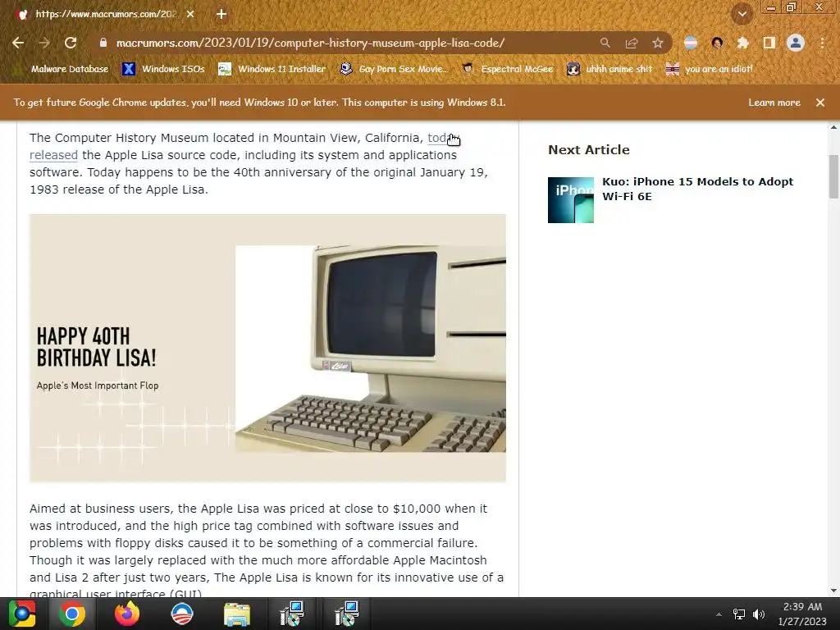Close the MacRumors tab
The width and height of the screenshot is (840, 630).
click(190, 14)
